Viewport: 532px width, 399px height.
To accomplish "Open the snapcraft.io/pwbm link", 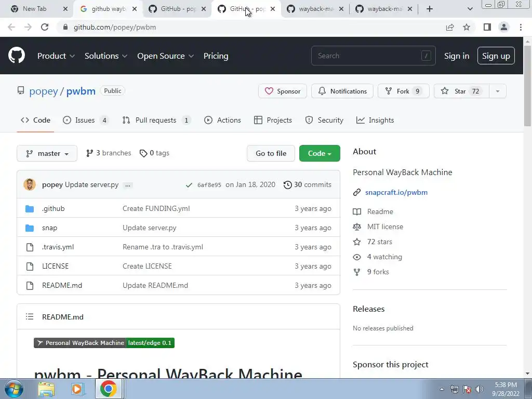I will point(396,192).
